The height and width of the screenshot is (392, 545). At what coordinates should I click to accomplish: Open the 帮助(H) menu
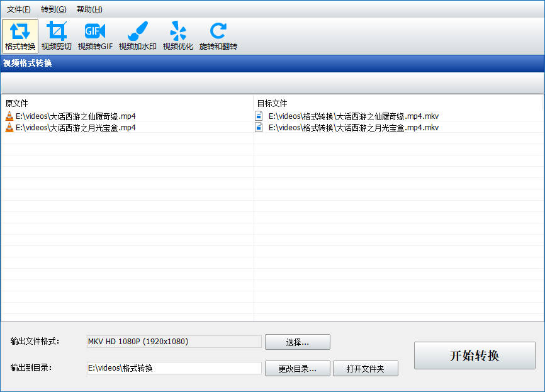(x=89, y=9)
